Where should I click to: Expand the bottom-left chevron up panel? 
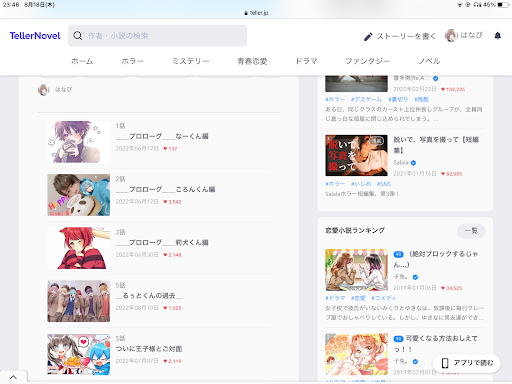(x=13, y=377)
